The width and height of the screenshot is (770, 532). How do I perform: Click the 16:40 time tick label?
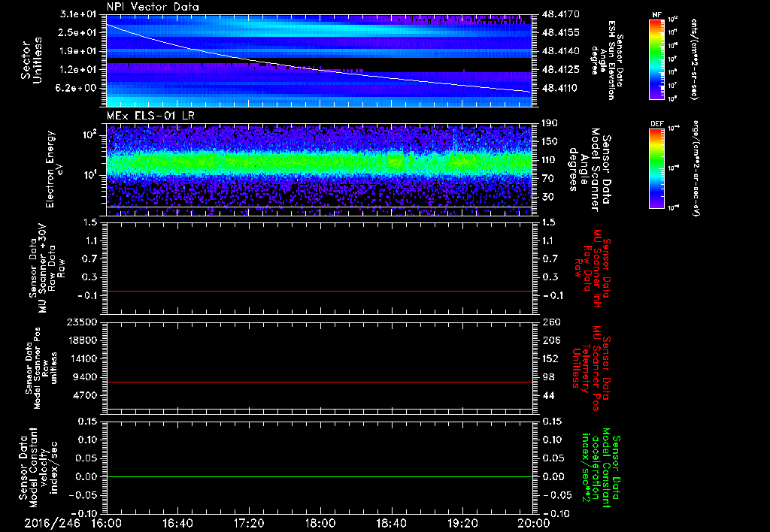[177, 523]
